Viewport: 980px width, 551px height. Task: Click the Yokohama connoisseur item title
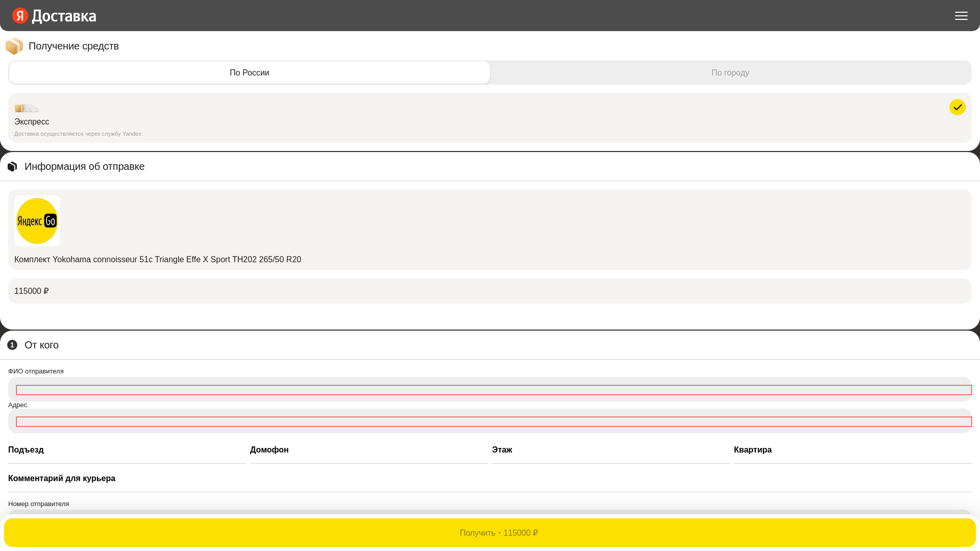[x=158, y=259]
